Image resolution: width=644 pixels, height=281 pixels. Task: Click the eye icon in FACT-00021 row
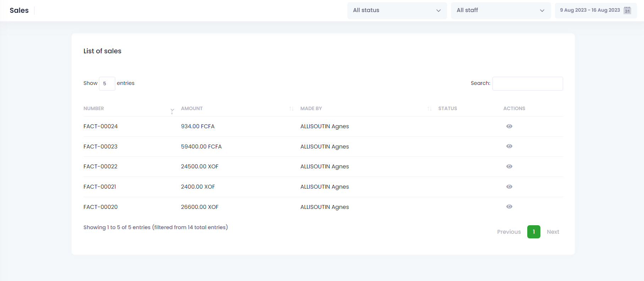click(x=509, y=187)
